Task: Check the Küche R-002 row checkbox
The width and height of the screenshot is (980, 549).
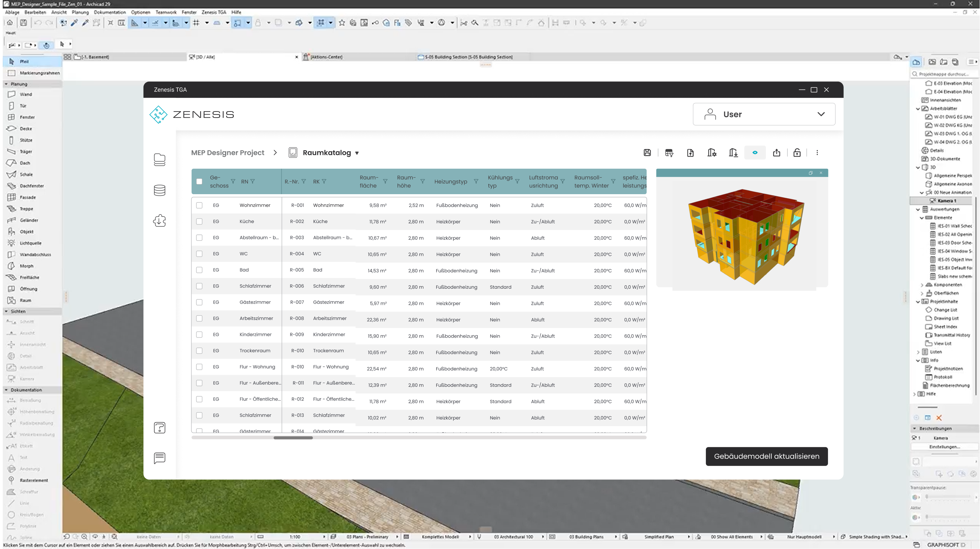Action: [x=199, y=221]
